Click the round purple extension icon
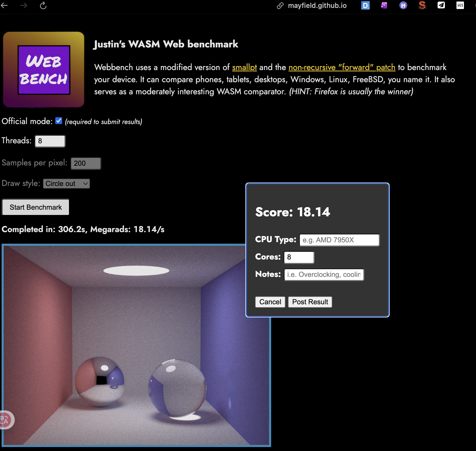 click(403, 5)
